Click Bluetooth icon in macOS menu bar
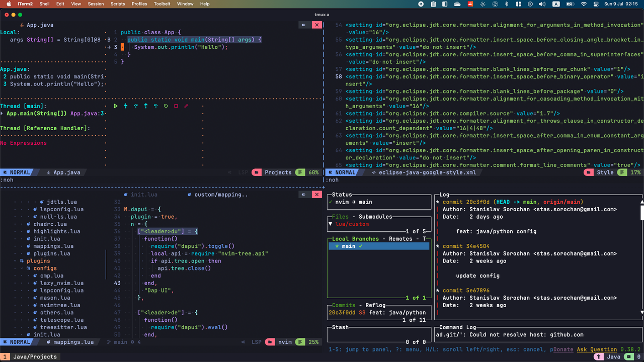Screen dimensions: 644x362 tap(507, 4)
